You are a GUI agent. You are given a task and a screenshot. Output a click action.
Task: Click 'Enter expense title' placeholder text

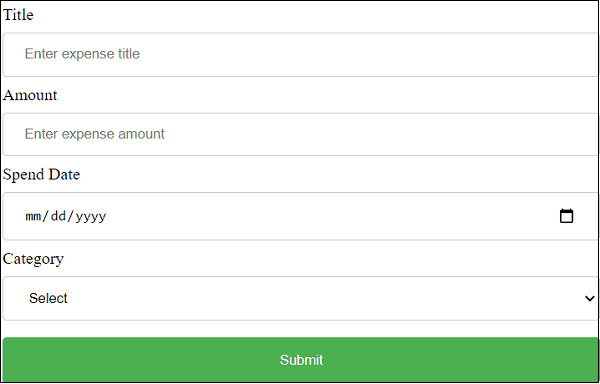click(82, 54)
